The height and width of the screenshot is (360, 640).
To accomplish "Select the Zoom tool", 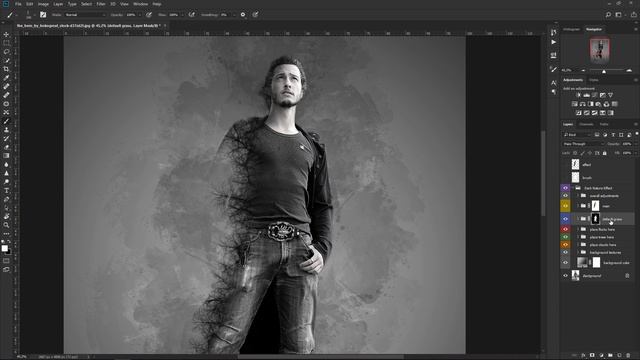I will 6,225.
